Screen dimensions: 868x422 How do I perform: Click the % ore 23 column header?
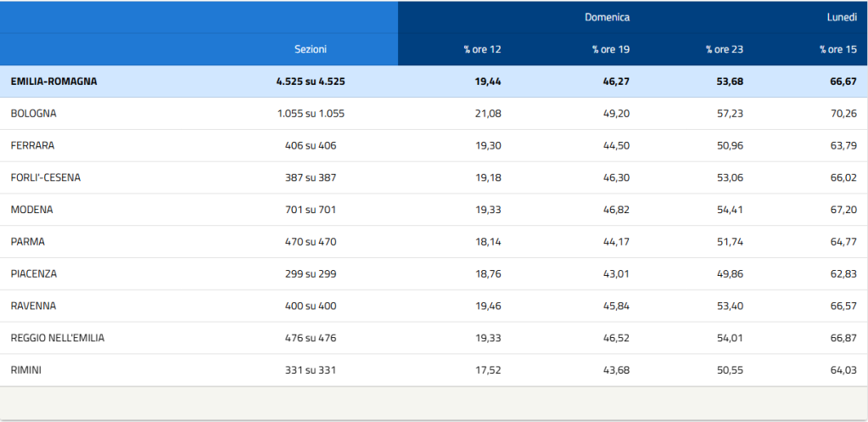coord(724,49)
